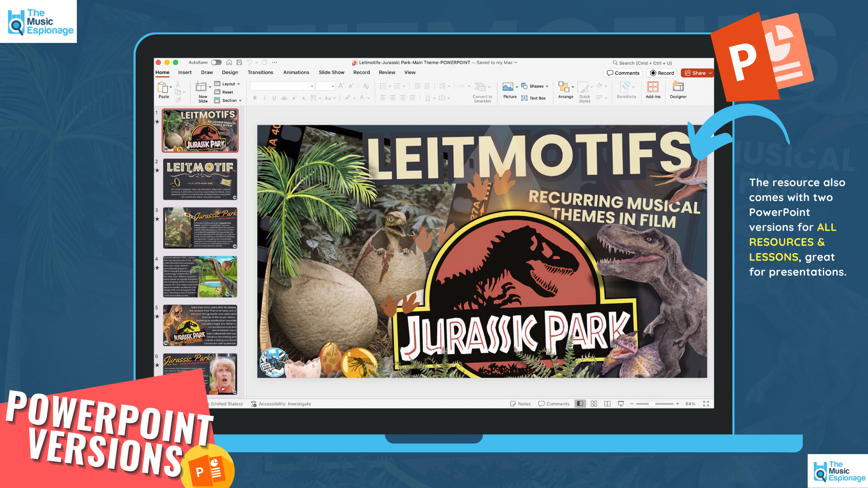
Task: Adjust the zoom slider handle
Action: (x=651, y=404)
